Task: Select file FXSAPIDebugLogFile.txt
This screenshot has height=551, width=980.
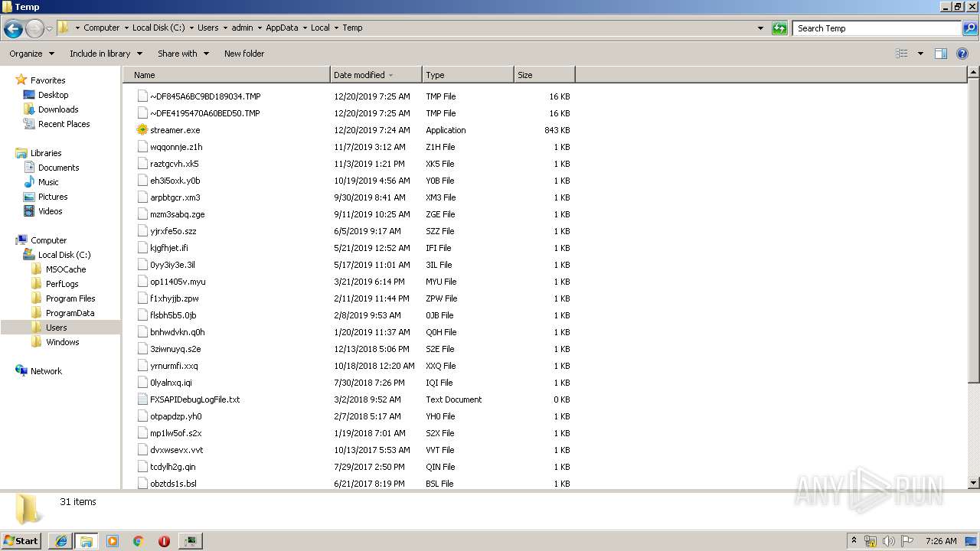Action: click(195, 399)
